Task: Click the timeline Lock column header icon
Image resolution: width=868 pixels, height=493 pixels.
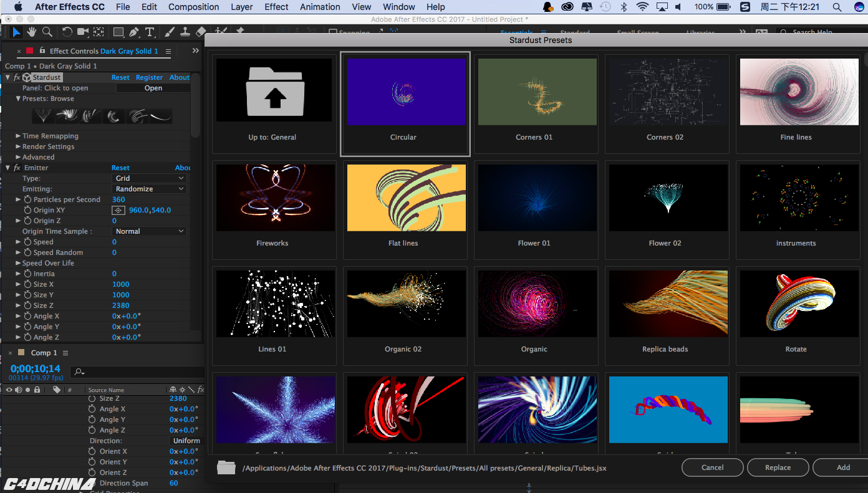Action: [x=37, y=390]
